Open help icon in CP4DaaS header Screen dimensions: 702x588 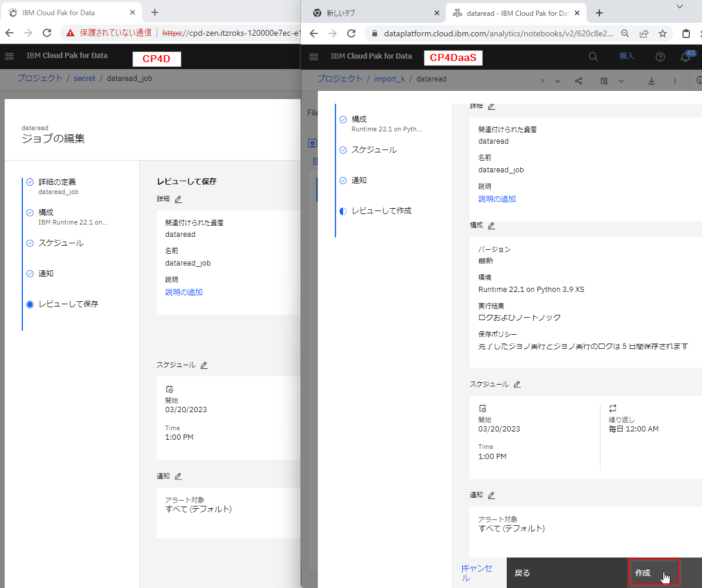pyautogui.click(x=660, y=56)
